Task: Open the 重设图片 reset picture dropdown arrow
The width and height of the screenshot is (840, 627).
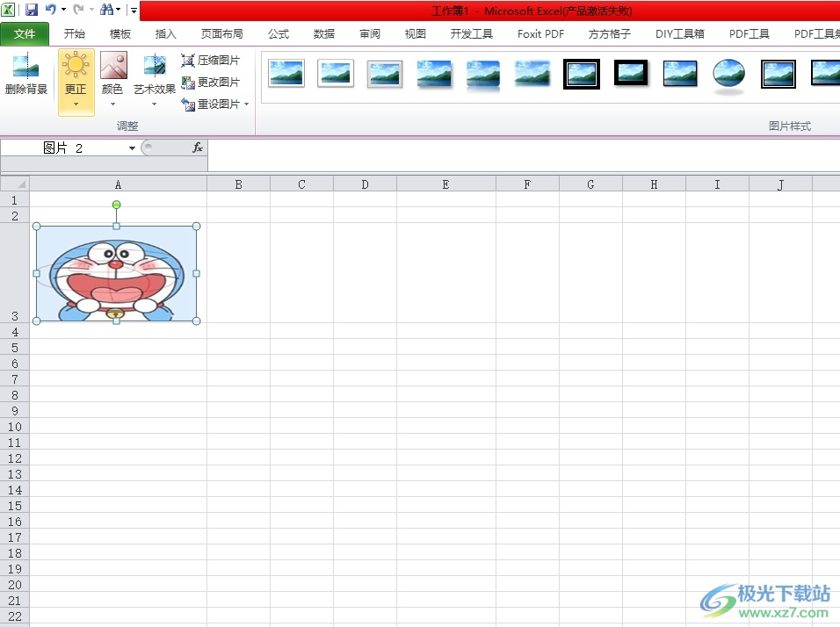Action: point(247,104)
